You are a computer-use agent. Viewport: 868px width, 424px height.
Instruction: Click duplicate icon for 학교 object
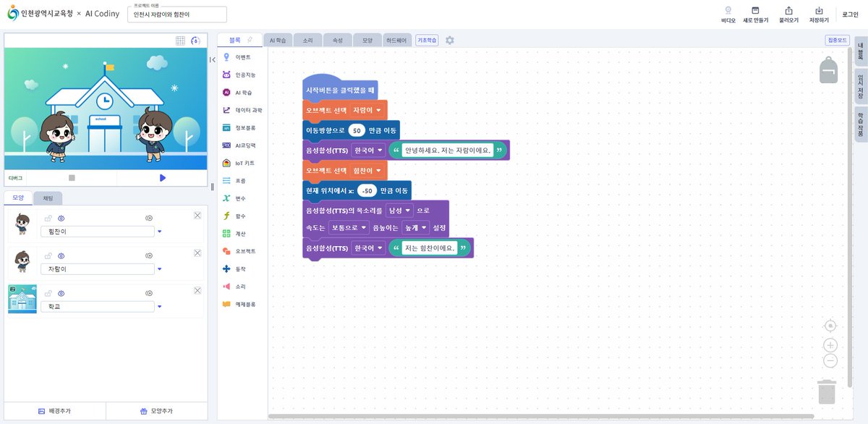[148, 293]
